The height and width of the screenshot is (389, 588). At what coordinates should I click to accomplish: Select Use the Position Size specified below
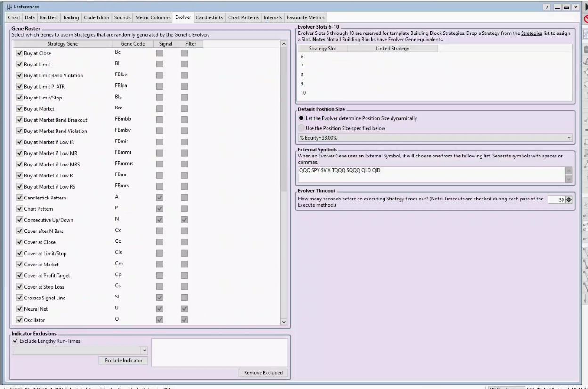[x=302, y=128]
